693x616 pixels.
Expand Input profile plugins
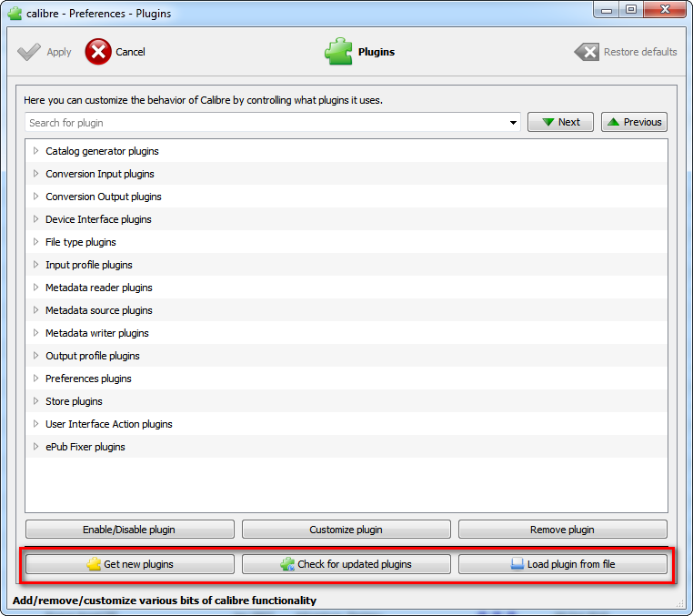(35, 265)
